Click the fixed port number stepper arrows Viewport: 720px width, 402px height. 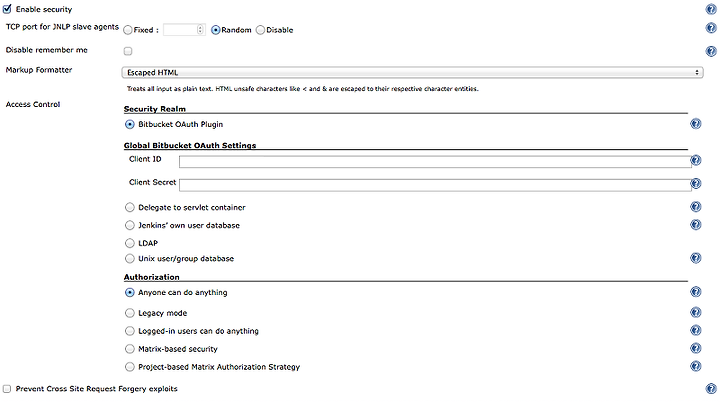(x=200, y=30)
